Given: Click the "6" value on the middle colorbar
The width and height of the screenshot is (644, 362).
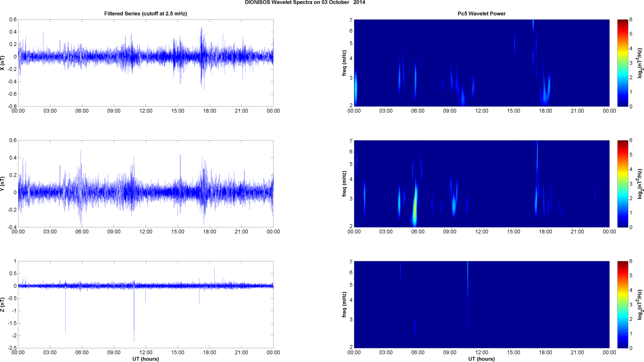Looking at the screenshot, I should (631, 141).
